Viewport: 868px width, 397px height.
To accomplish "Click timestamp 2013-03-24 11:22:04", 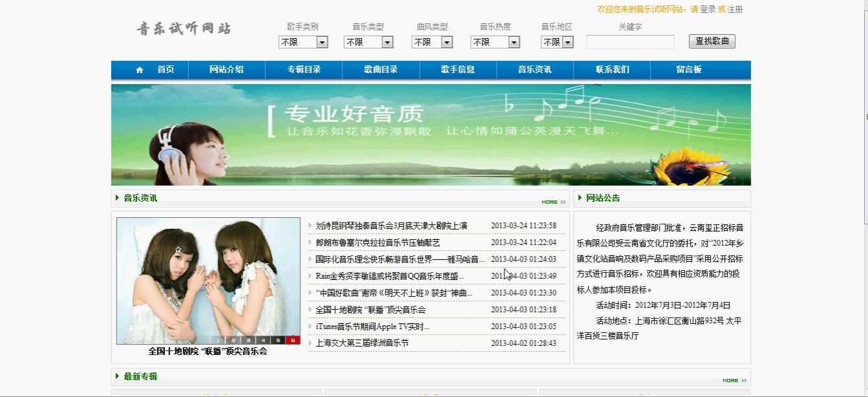I will point(523,242).
